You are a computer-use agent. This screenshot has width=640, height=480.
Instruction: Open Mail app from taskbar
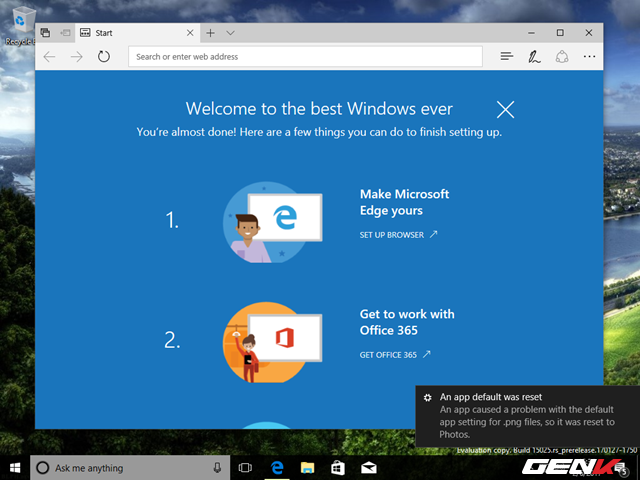[x=369, y=468]
